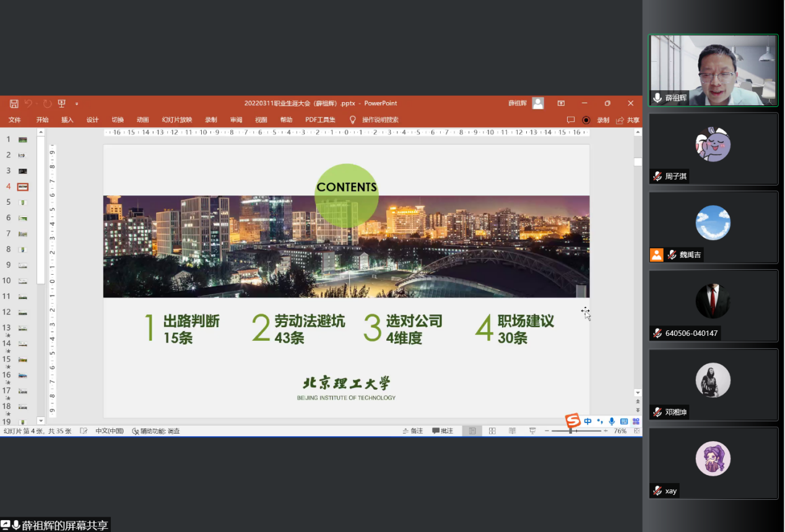Click the record circle icon near 录制

tap(586, 120)
